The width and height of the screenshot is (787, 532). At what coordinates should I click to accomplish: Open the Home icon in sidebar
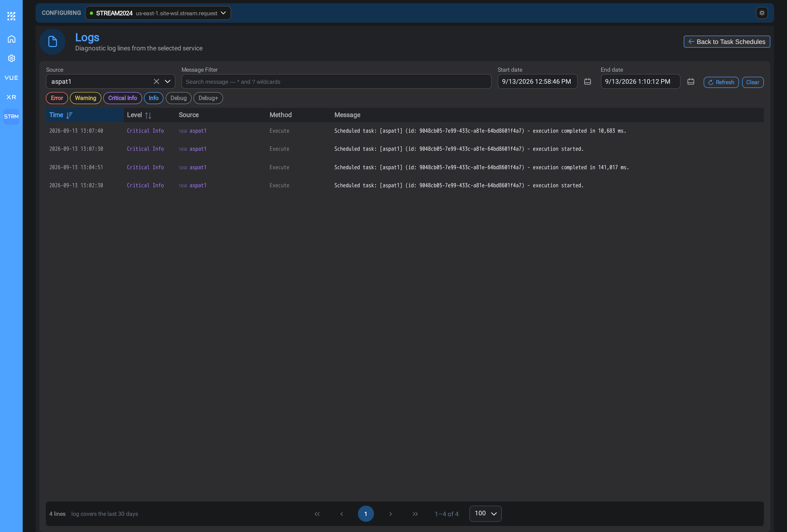[x=11, y=39]
